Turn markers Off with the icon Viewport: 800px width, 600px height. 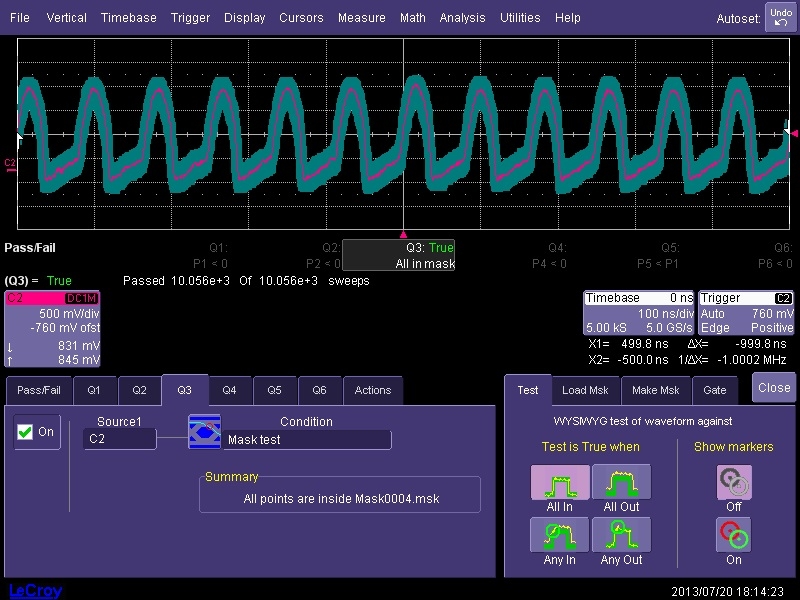[734, 483]
